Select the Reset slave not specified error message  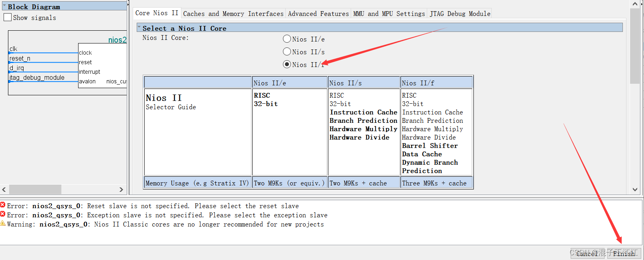(153, 206)
